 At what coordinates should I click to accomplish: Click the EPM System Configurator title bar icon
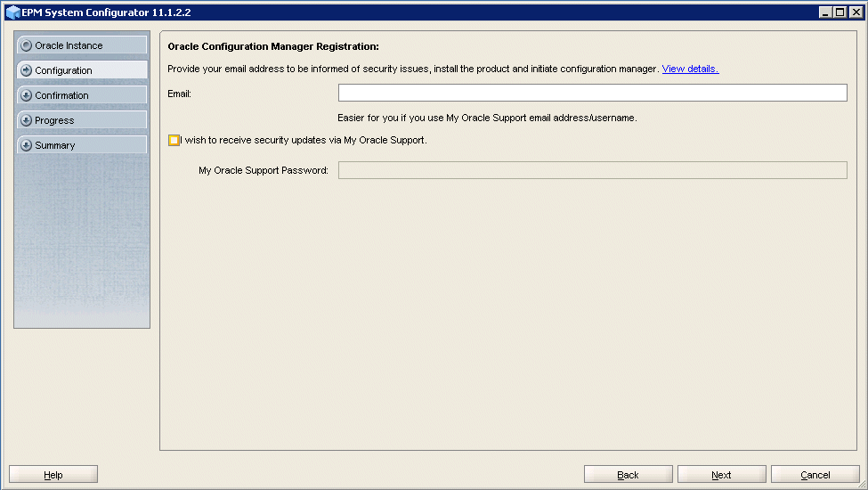click(x=12, y=12)
